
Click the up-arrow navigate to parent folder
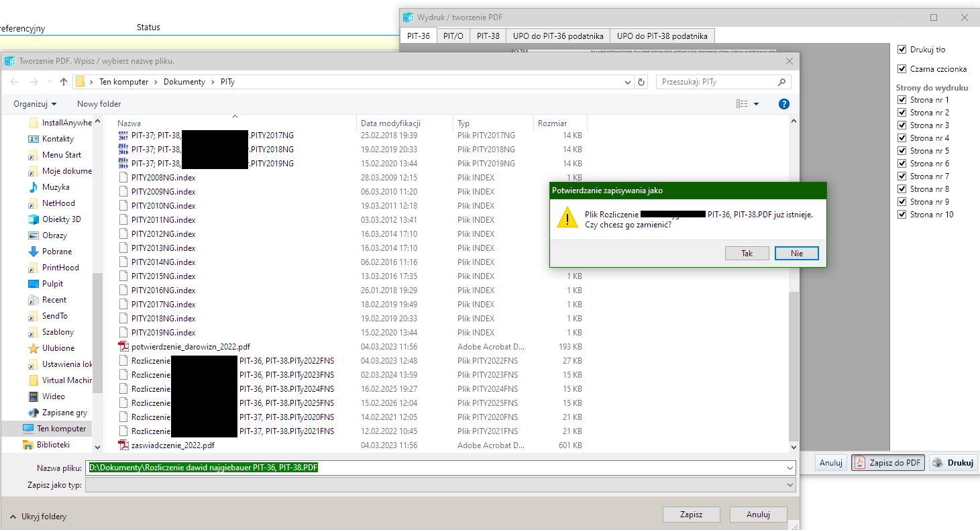pyautogui.click(x=64, y=82)
